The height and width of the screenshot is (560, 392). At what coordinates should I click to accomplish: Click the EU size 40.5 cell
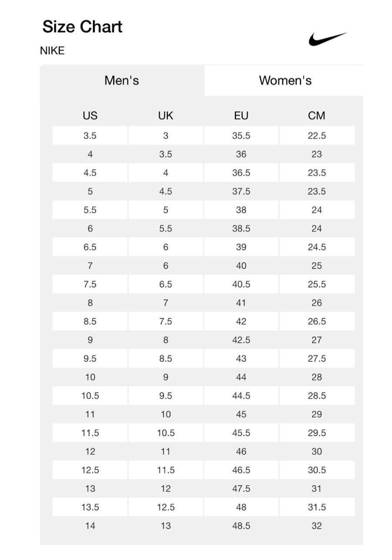241,284
